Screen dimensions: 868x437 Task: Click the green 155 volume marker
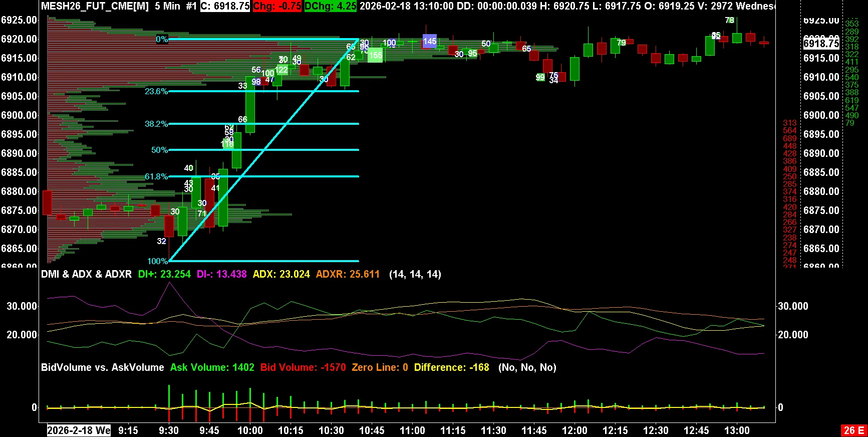375,56
